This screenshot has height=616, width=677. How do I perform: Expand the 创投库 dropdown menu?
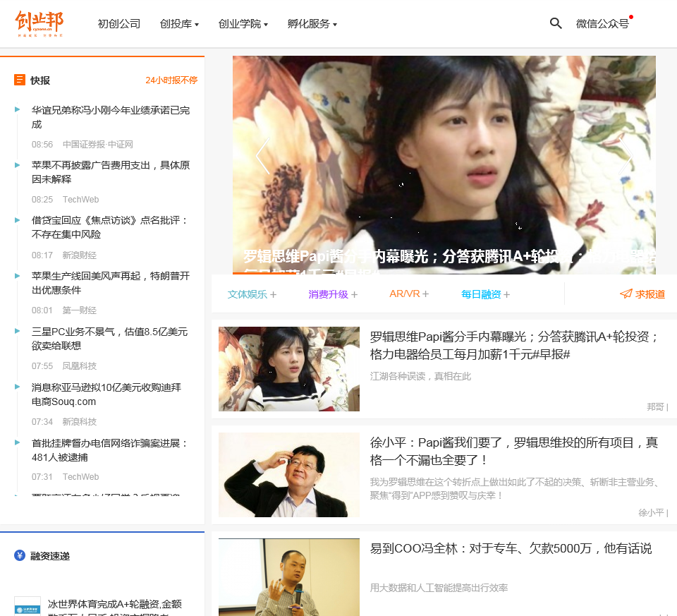(x=179, y=24)
